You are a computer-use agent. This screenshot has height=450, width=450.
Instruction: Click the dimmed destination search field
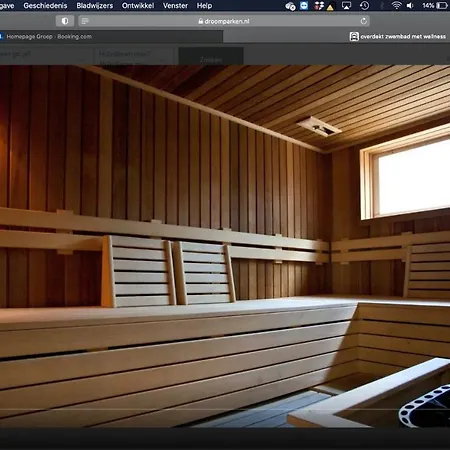(x=46, y=56)
